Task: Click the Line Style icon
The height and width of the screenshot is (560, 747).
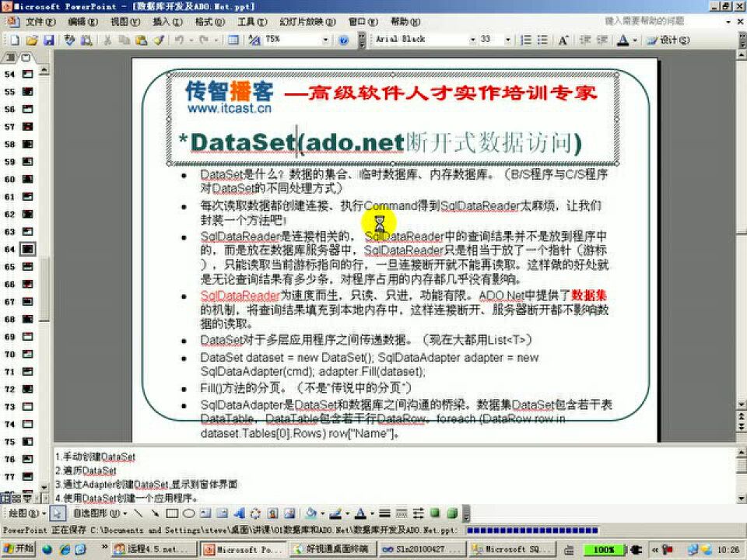Action: coord(385,513)
